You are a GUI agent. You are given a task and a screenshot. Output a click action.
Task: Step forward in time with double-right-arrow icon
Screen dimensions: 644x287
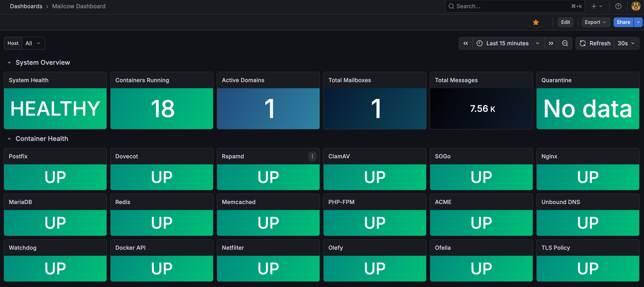(x=551, y=43)
